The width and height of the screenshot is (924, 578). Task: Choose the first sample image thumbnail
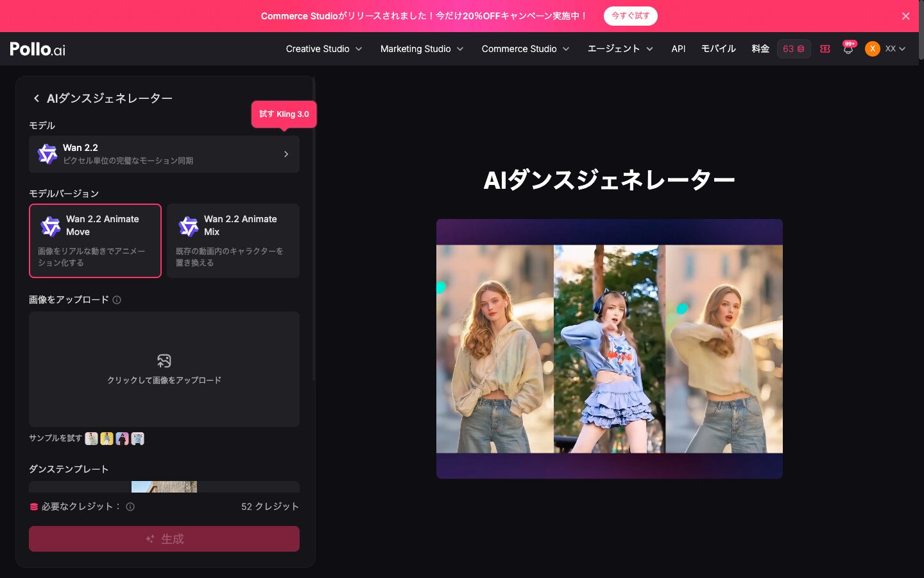pyautogui.click(x=91, y=439)
